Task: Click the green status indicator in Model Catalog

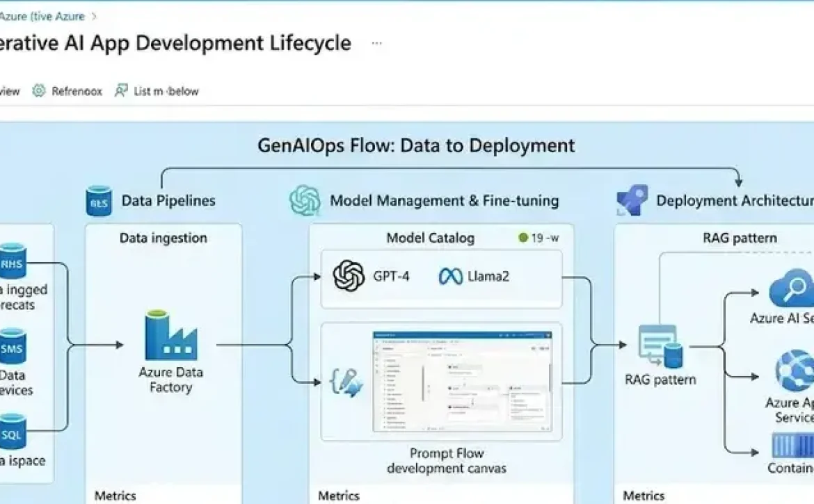Action: coord(523,238)
